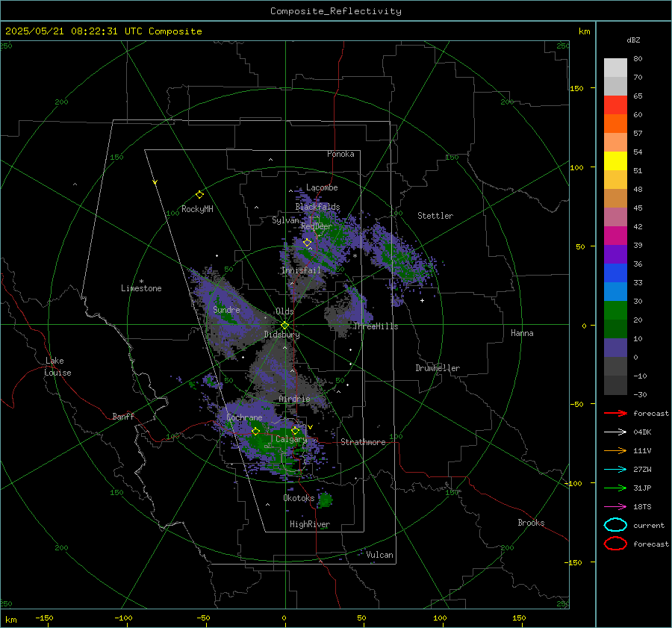Screen dimensions: 672x628
Task: Pick the purple 36-39 dBZ swatch
Action: [615, 255]
